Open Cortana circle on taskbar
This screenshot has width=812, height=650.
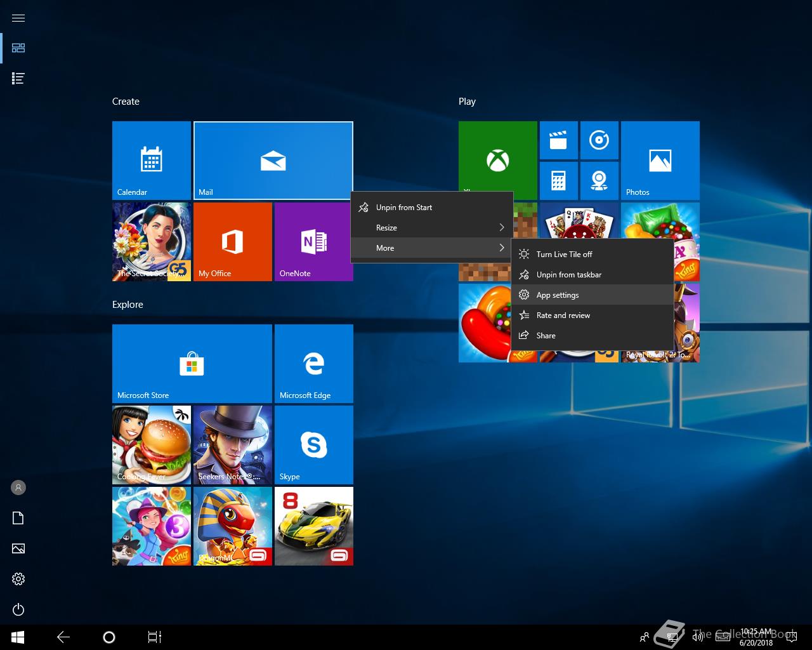[x=109, y=637]
